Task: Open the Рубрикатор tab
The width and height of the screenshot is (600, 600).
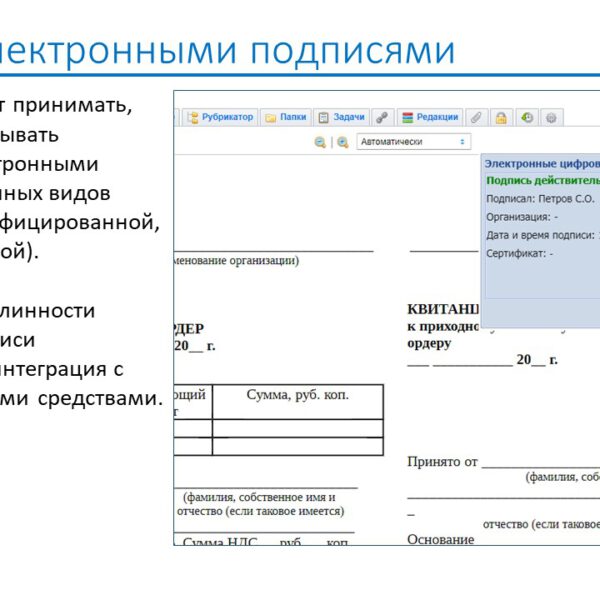Action: 220,117
